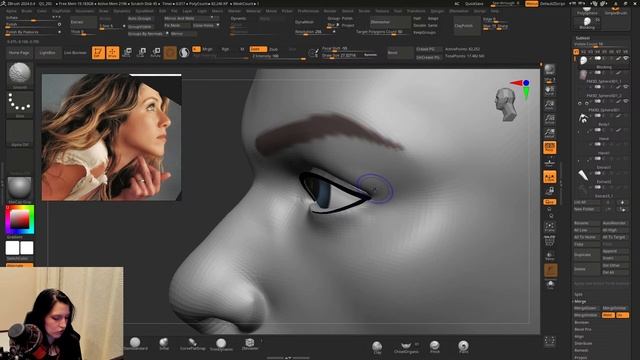Click the Frame icon in right shelf

pyautogui.click(x=550, y=227)
